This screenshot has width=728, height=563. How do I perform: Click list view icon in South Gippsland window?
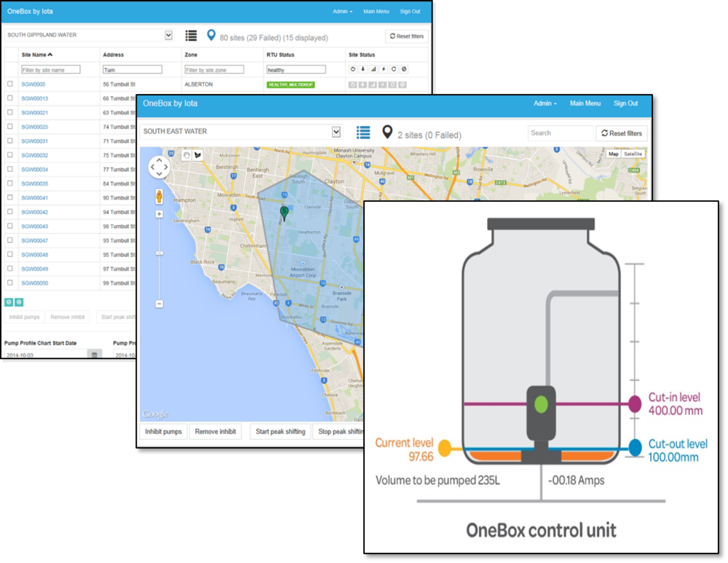tap(191, 36)
